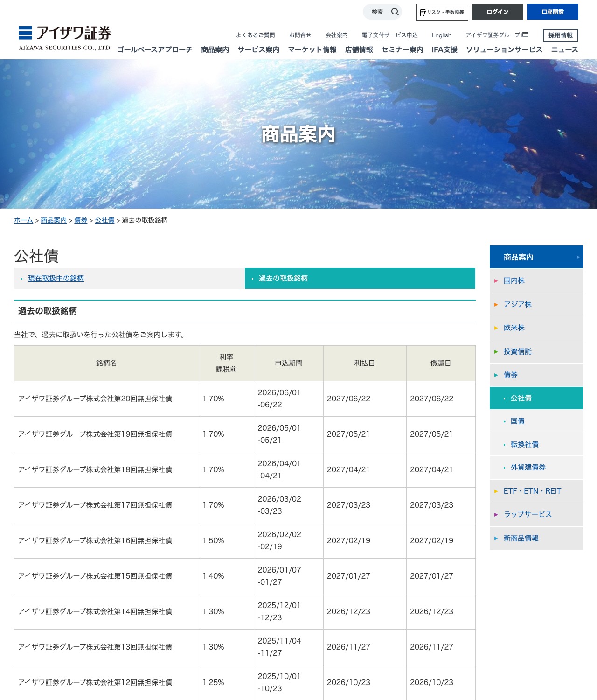Click the 第14回無担保社債 bond name cell
This screenshot has width=597, height=700.
pos(107,611)
